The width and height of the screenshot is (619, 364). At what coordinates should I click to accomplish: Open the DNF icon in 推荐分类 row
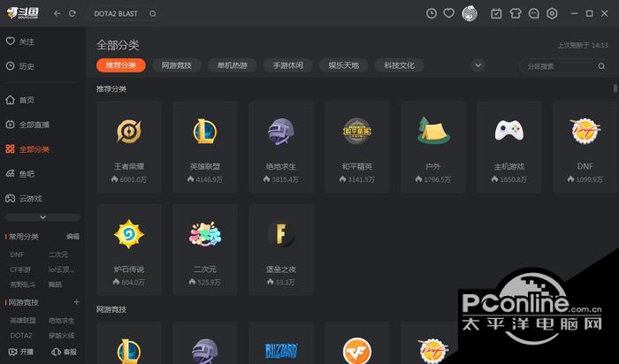[x=585, y=131]
